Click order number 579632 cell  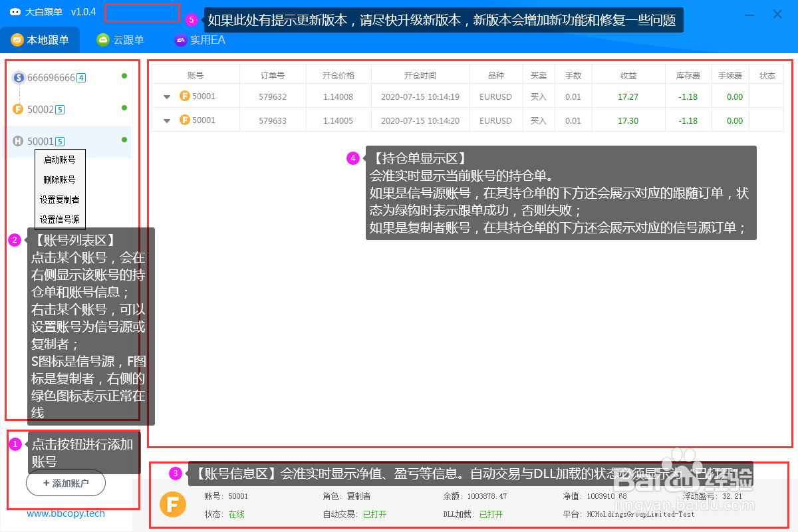[x=273, y=97]
